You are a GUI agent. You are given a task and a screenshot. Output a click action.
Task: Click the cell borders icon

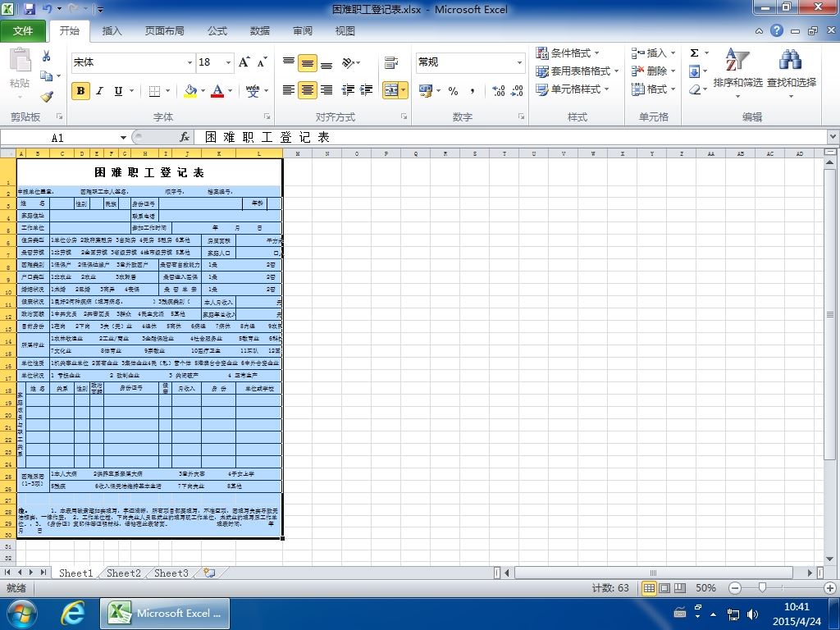[154, 90]
